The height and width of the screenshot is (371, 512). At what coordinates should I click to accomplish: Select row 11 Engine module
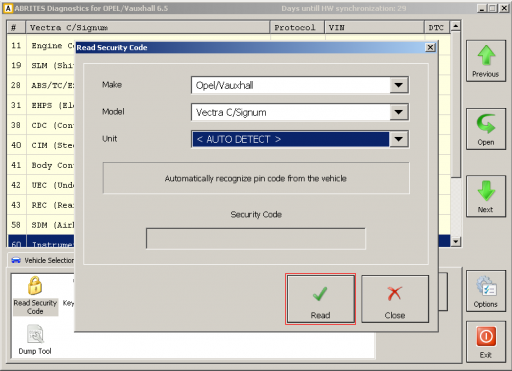pos(41,46)
